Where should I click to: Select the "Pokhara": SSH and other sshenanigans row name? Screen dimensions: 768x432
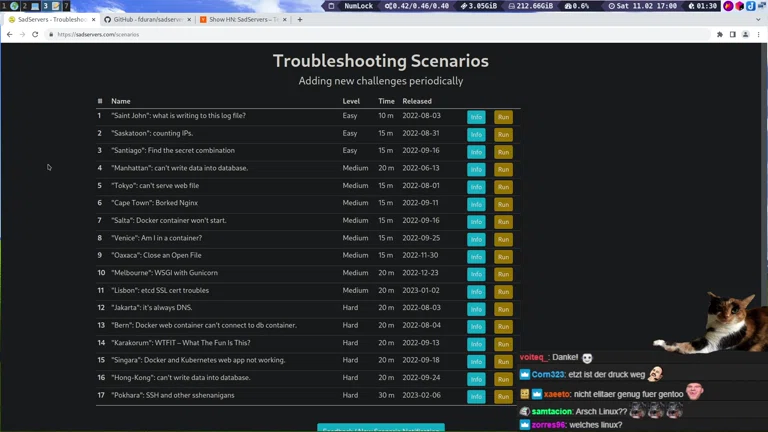tap(173, 395)
